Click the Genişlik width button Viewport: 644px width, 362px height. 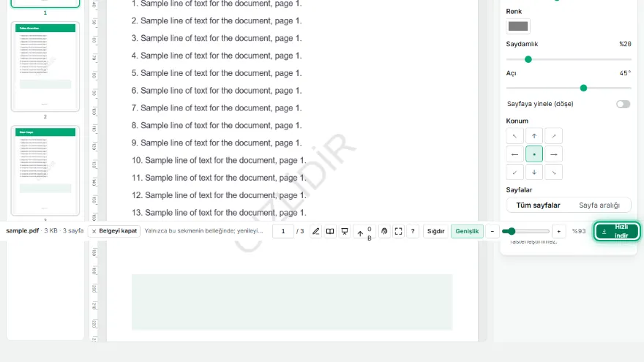pos(467,231)
